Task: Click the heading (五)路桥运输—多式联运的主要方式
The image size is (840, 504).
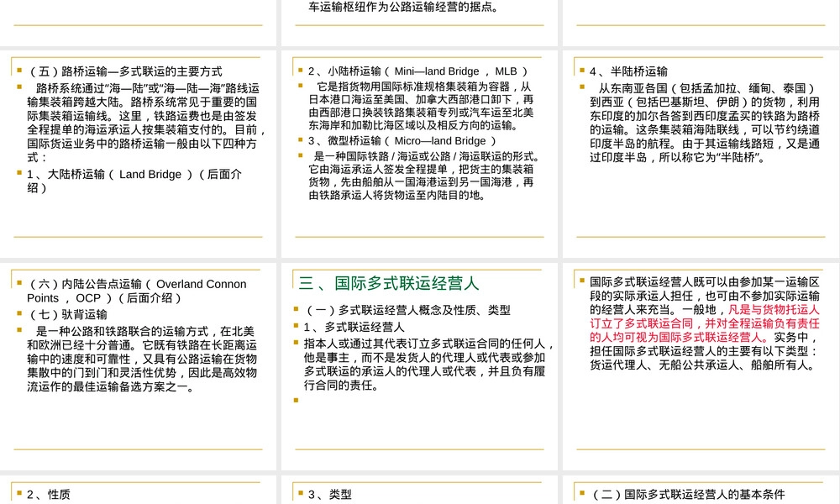Action: pyautogui.click(x=125, y=71)
